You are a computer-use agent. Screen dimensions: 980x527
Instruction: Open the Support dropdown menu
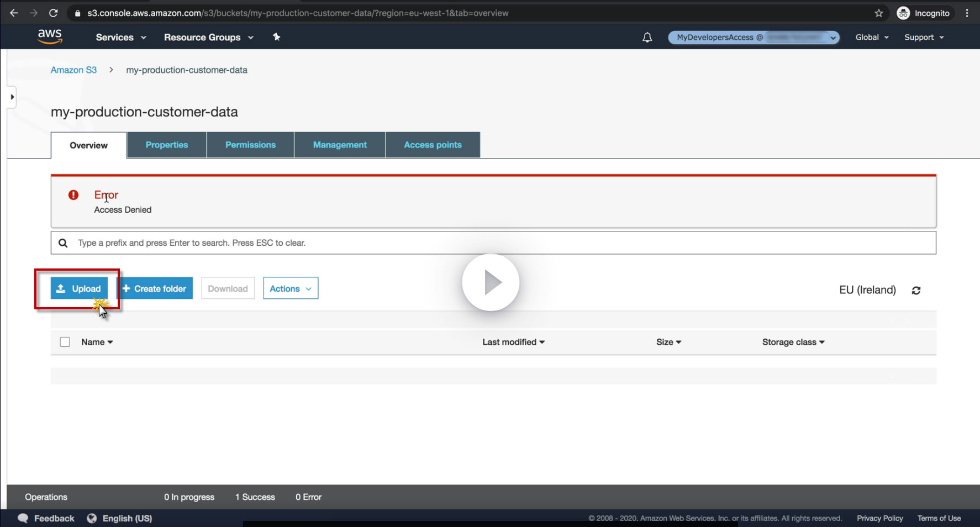924,37
